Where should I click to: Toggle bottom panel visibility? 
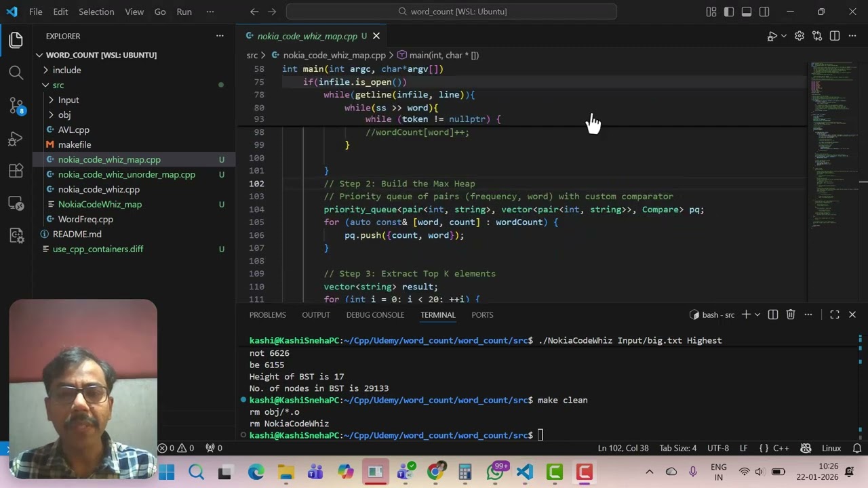click(x=747, y=12)
